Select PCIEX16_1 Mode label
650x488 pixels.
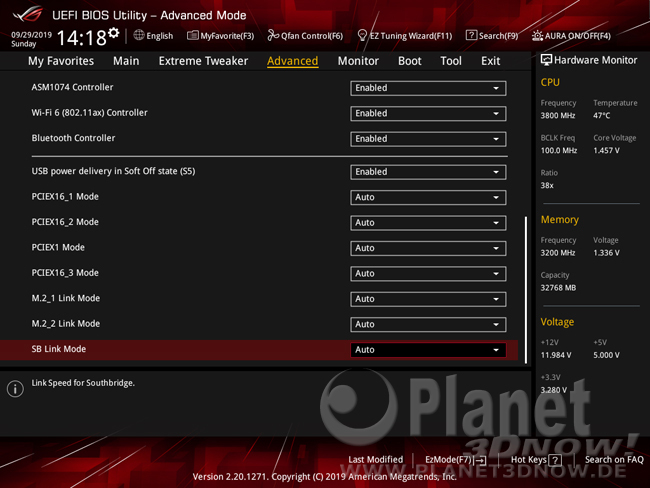(65, 197)
